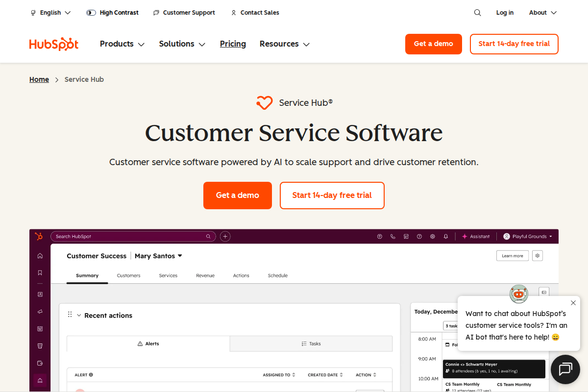Collapse the Recent actions section
Screen dimensions: 588x392
[79, 316]
